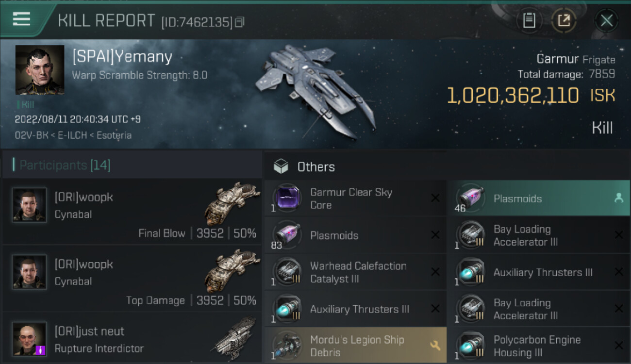Image resolution: width=631 pixels, height=364 pixels.
Task: View Yemany's character portrait
Action: pos(40,70)
